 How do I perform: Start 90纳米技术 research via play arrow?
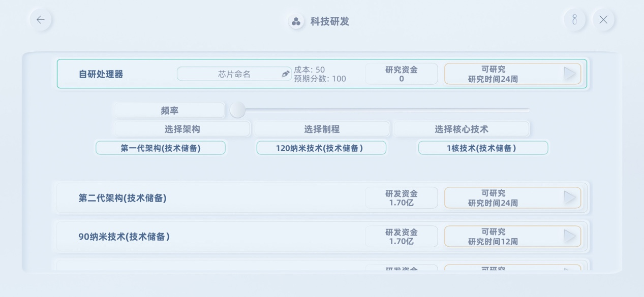click(x=570, y=236)
